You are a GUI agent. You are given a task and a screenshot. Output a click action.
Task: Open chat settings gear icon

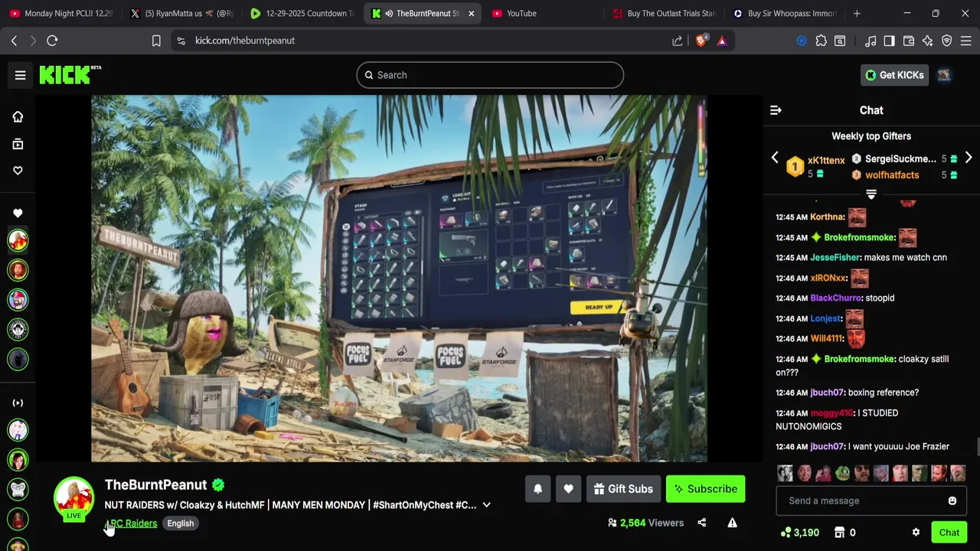[x=916, y=533]
